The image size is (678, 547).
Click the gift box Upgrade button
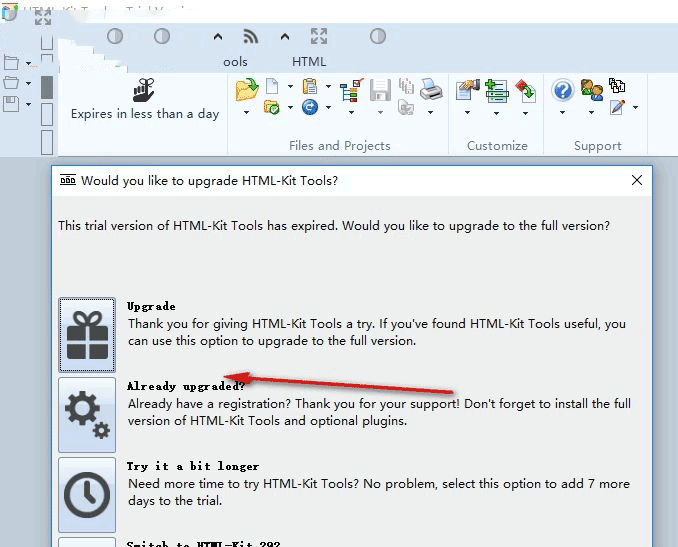coord(87,335)
